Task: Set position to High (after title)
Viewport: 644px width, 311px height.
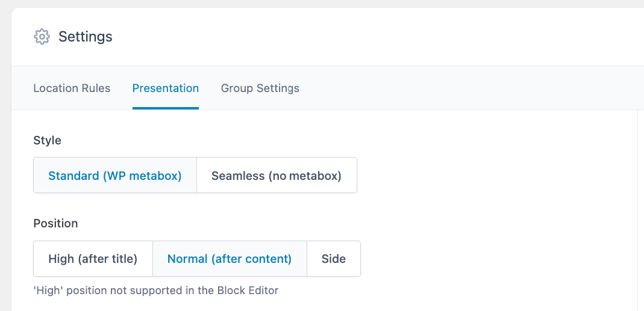Action: coord(93,259)
